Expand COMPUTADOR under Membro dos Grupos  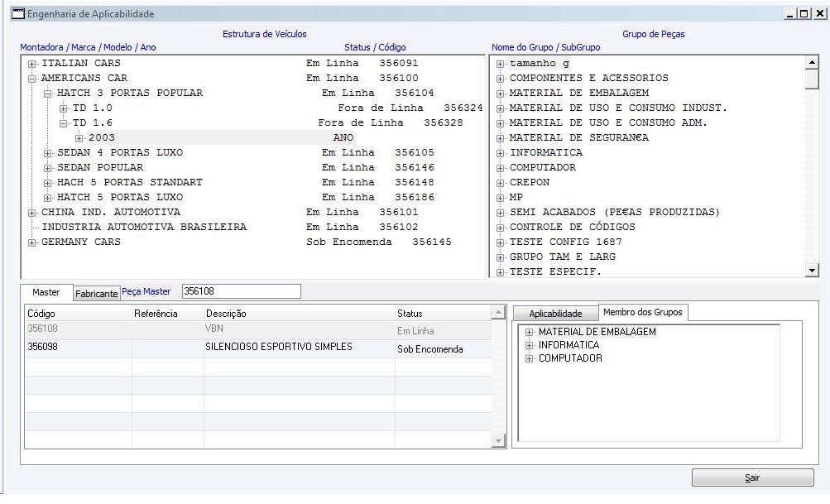tap(529, 359)
